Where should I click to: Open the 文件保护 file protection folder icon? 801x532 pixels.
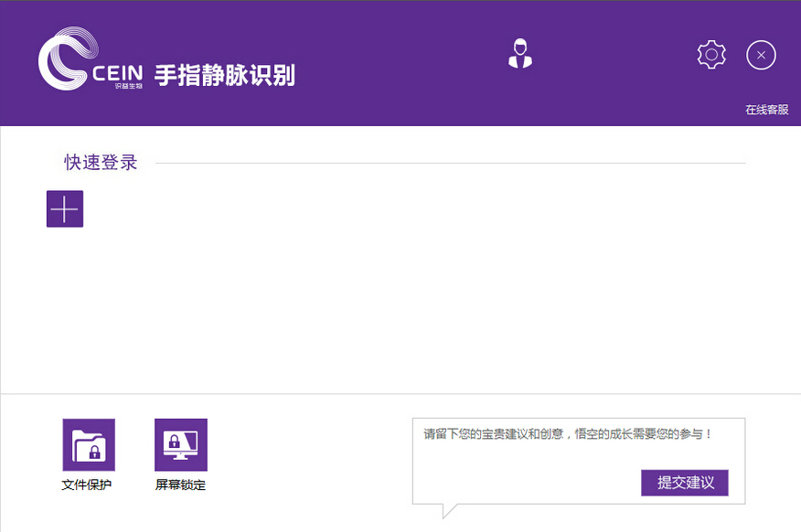click(x=89, y=444)
